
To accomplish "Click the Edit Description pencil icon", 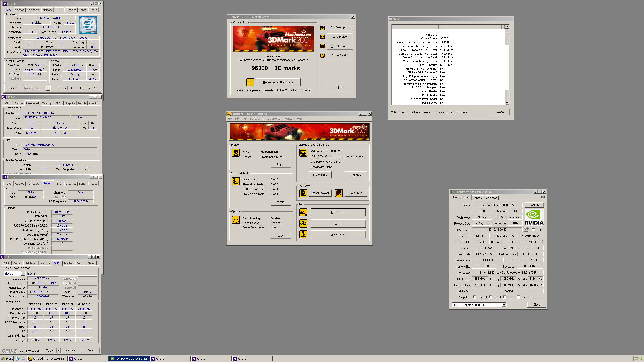I will click(322, 28).
